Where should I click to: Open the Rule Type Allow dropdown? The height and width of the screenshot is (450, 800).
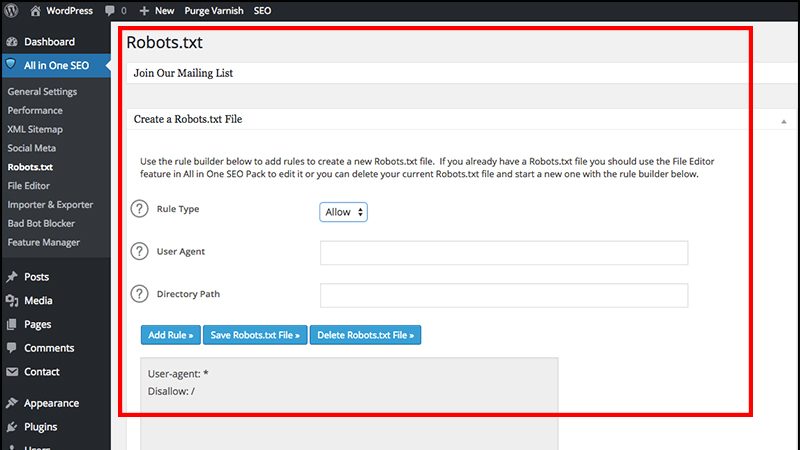(343, 212)
